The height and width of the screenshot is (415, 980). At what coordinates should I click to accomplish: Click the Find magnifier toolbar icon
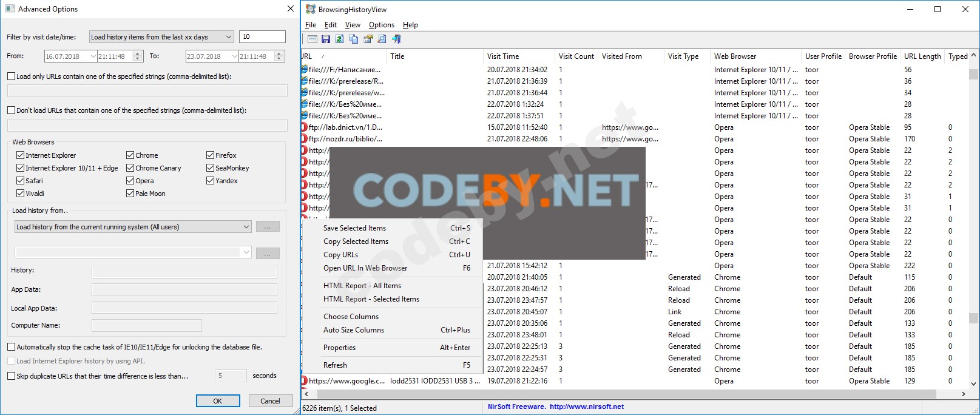point(382,39)
